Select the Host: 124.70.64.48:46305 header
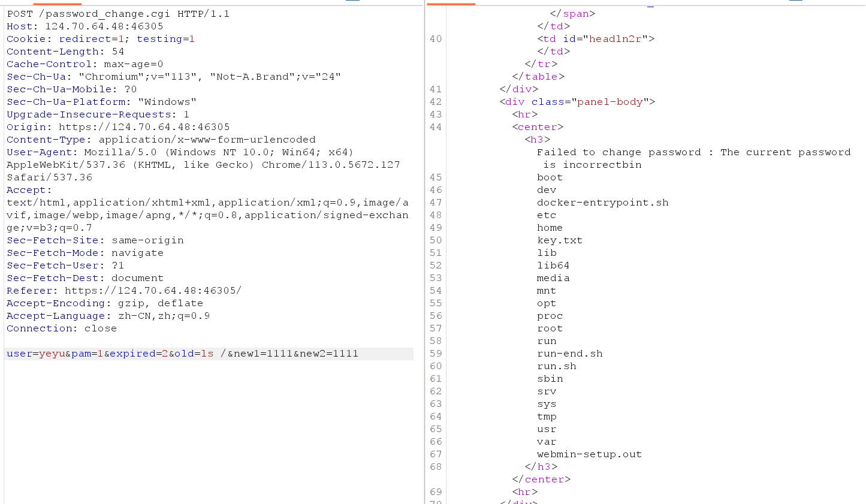The image size is (866, 504). 85,26
